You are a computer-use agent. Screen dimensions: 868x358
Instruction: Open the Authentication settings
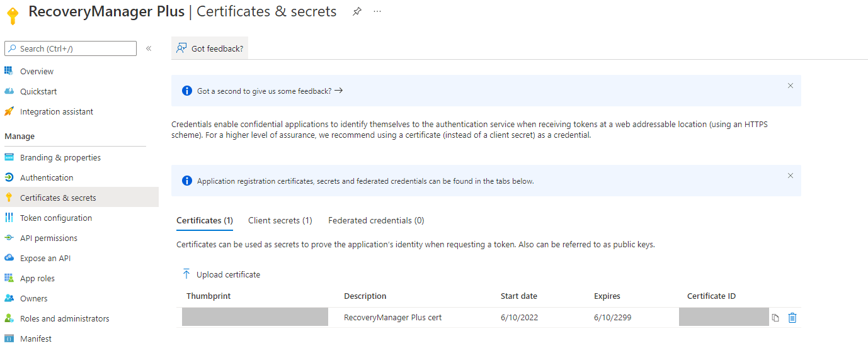click(47, 177)
